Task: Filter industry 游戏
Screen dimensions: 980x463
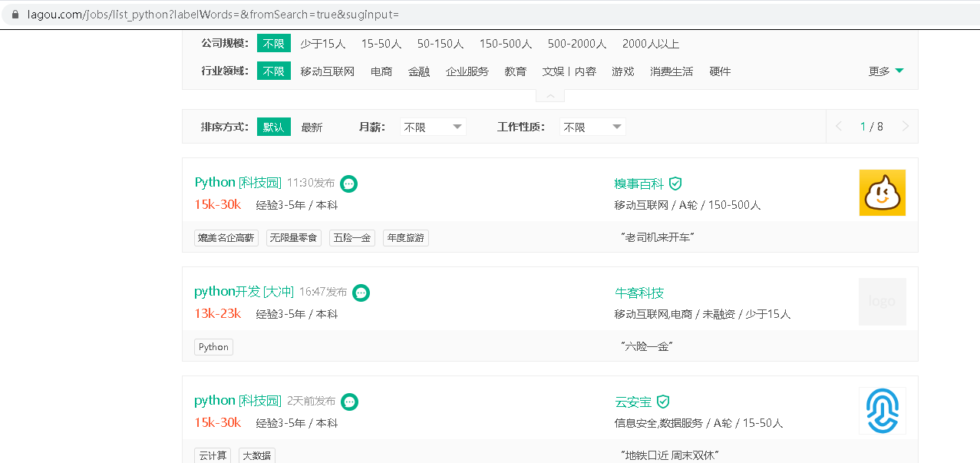Action: coord(623,71)
